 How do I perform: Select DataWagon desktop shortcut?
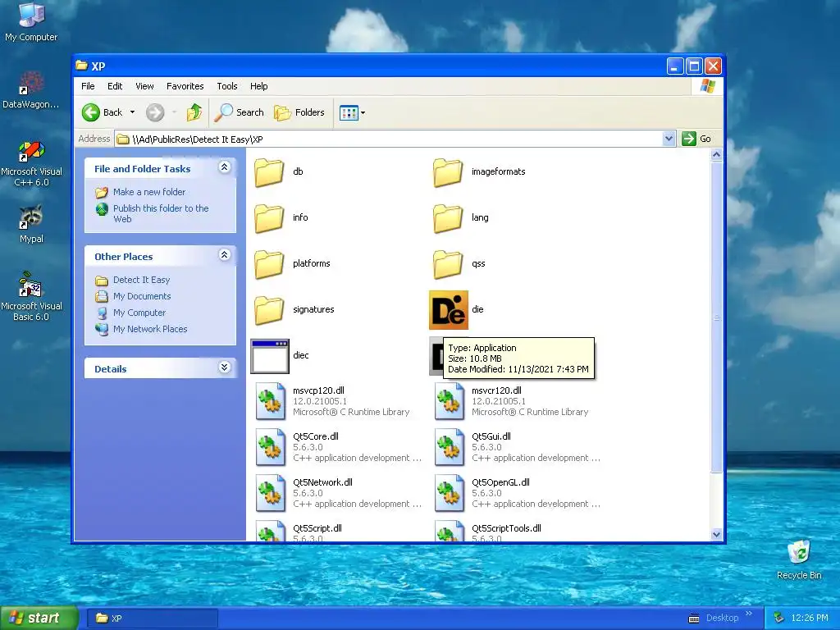31,90
